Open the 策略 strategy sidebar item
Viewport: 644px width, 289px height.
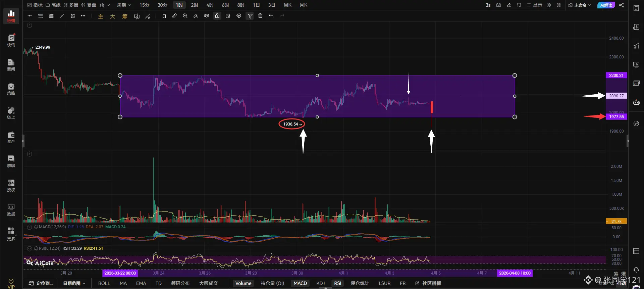[x=11, y=89]
